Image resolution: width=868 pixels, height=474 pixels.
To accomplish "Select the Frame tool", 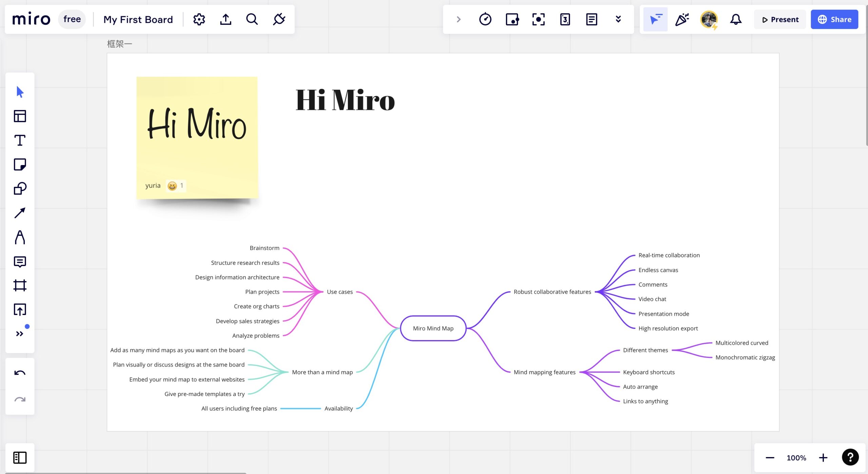I will 20,285.
